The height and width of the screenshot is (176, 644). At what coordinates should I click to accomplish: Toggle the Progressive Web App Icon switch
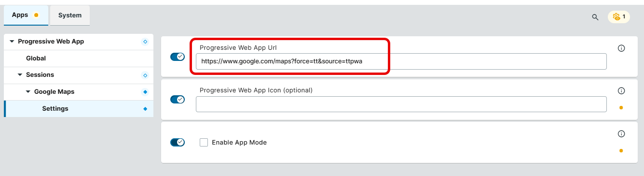(x=178, y=99)
